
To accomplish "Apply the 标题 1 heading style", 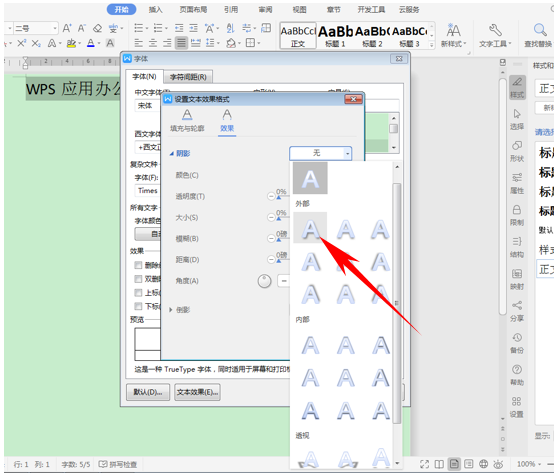I will pyautogui.click(x=335, y=36).
